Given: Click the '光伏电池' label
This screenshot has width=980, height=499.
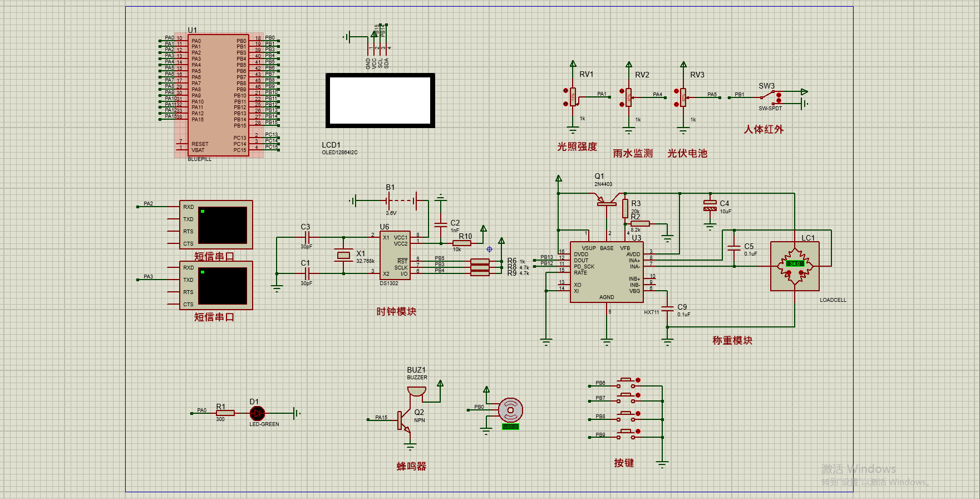Looking at the screenshot, I should 687,153.
